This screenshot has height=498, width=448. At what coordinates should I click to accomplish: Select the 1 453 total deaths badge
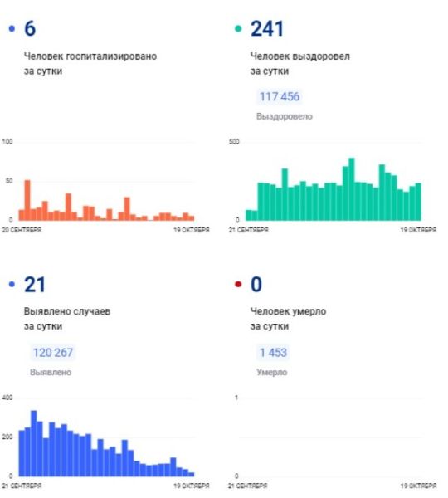pos(273,353)
